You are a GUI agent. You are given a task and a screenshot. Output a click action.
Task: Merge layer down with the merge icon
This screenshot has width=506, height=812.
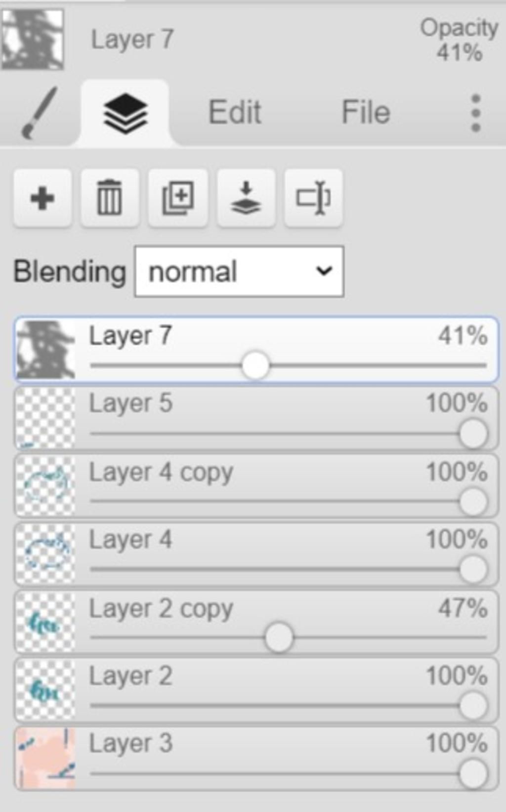pos(246,198)
